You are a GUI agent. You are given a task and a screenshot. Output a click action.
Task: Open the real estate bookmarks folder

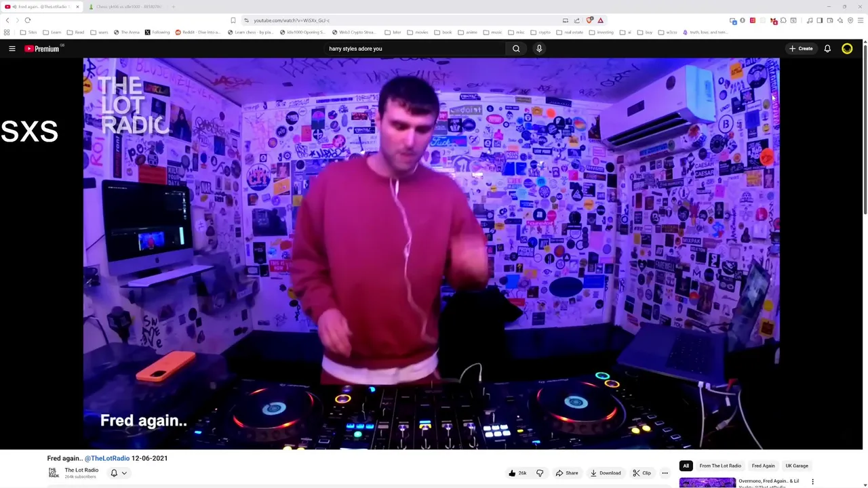coord(570,33)
